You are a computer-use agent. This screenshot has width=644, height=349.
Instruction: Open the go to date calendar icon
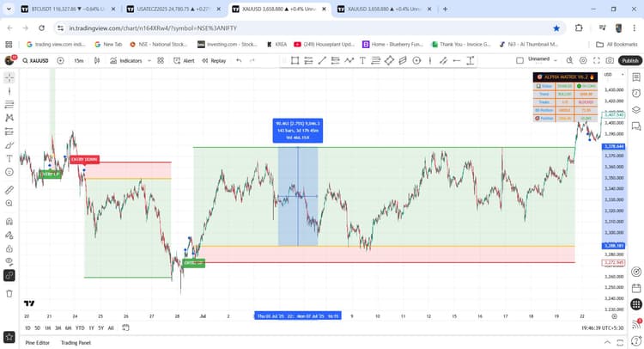(x=125, y=328)
